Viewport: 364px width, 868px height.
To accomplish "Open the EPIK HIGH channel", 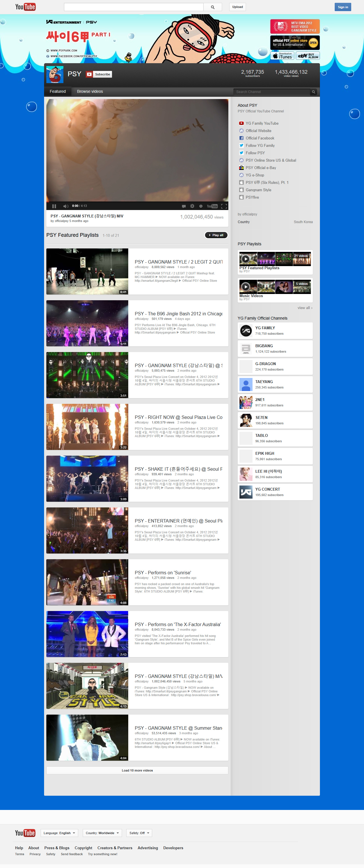I will click(275, 456).
